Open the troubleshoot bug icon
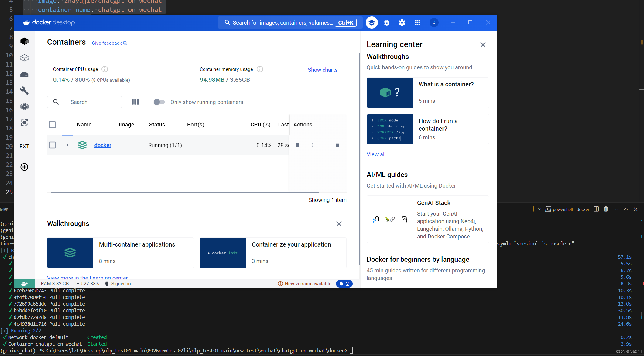The image size is (644, 356). coord(387,23)
